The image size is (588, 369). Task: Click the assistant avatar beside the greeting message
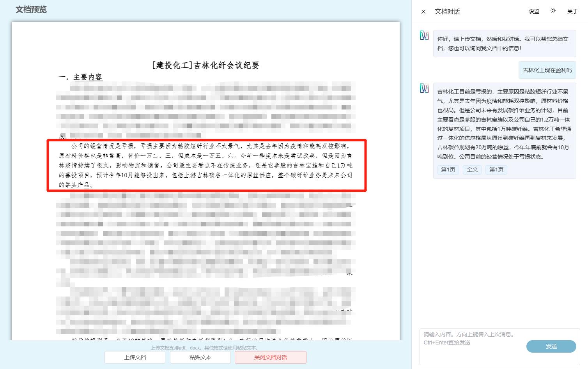(x=424, y=35)
